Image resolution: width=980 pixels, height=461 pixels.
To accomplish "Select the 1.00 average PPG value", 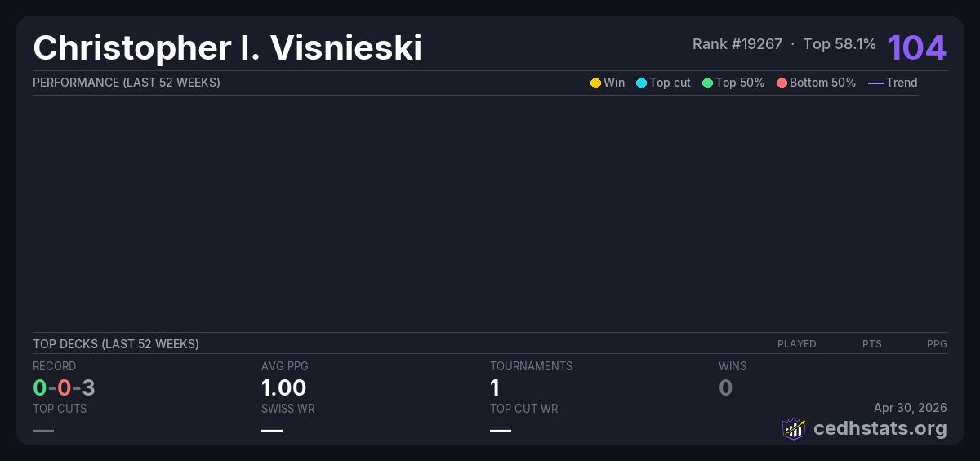I will click(x=283, y=387).
